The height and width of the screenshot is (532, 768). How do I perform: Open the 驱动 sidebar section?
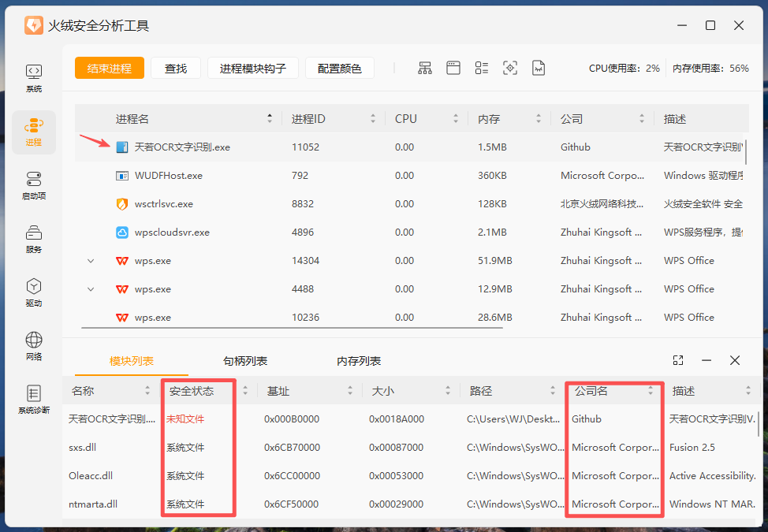pos(34,292)
